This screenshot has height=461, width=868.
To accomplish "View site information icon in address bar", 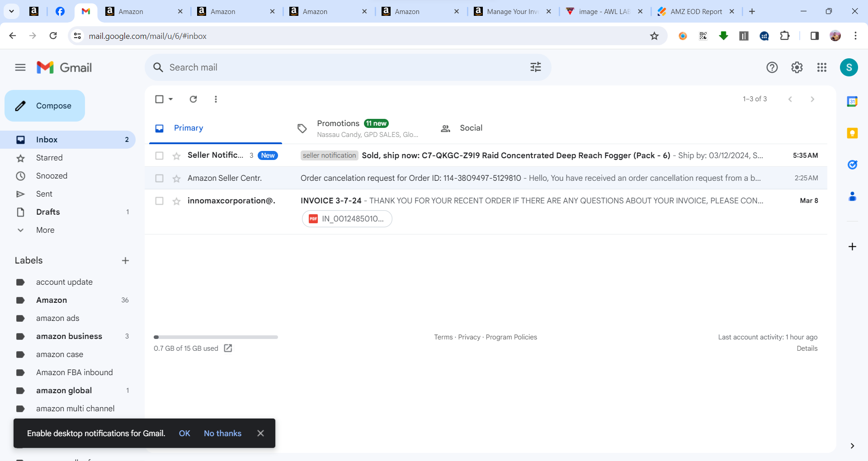I will pos(77,36).
